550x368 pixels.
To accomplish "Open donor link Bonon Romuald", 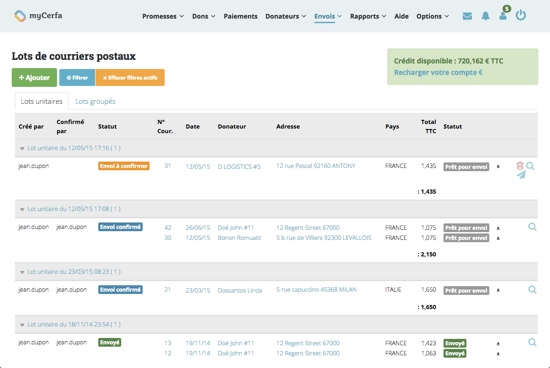I will tap(239, 238).
